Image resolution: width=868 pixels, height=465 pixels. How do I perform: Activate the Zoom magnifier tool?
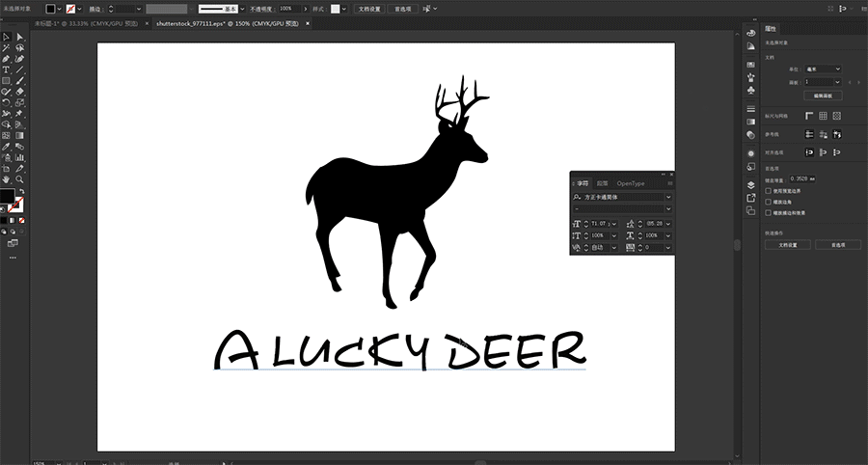[x=19, y=179]
